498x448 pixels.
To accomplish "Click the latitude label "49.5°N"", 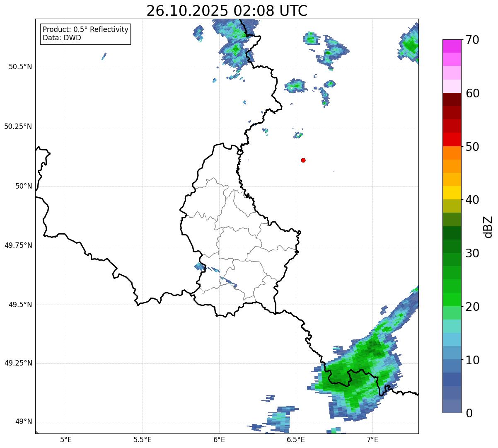I will 20,305.
